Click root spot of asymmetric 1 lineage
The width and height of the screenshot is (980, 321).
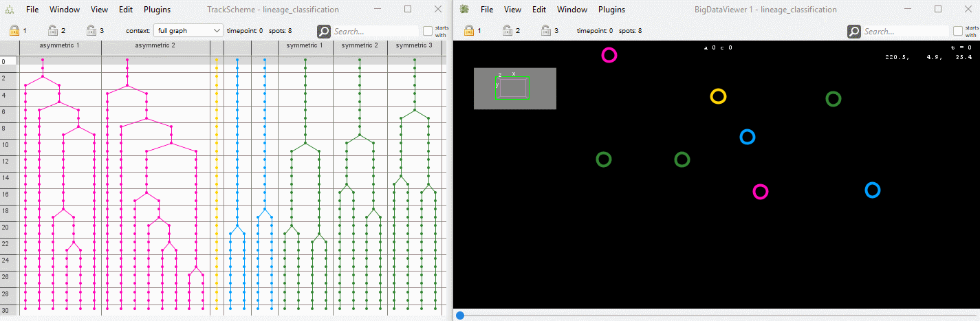click(x=43, y=60)
